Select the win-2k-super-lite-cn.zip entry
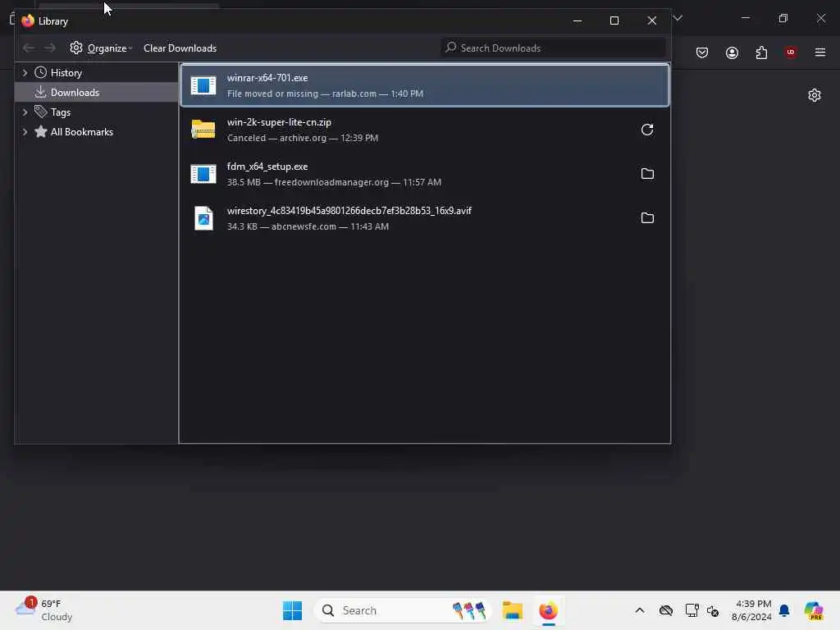The height and width of the screenshot is (630, 840). [425, 130]
